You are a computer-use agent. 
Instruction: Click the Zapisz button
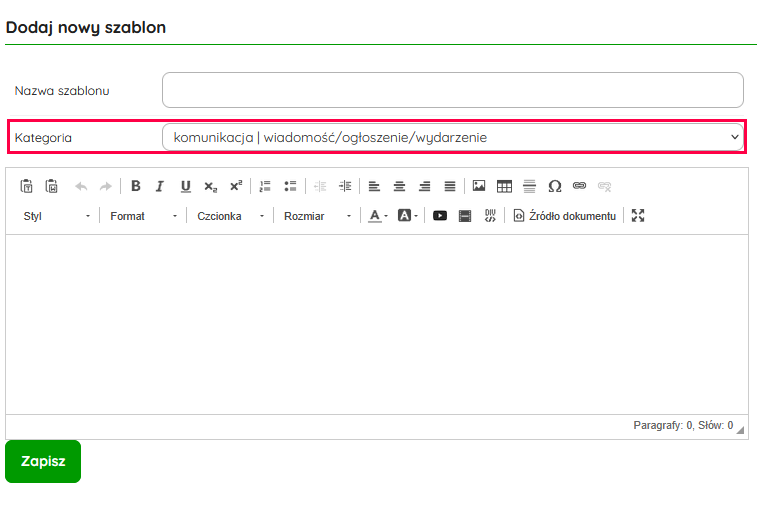click(x=43, y=462)
